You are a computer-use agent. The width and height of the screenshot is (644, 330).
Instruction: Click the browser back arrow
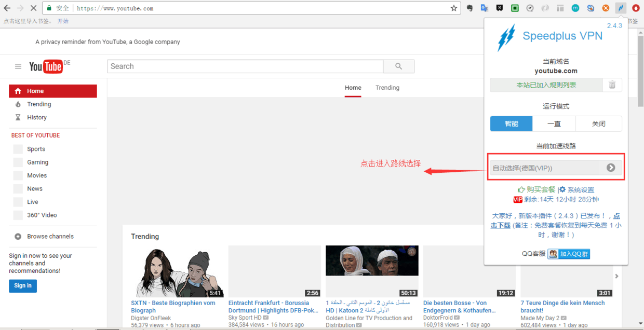pos(7,8)
